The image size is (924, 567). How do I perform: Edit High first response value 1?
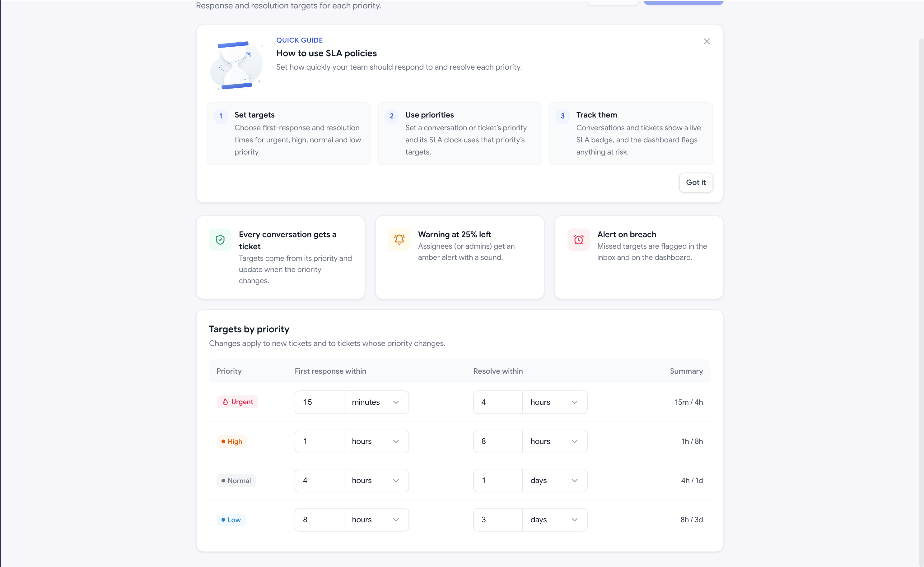[320, 441]
